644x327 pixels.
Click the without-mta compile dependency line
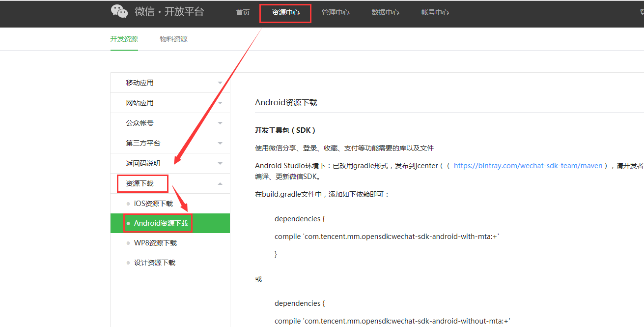point(392,321)
